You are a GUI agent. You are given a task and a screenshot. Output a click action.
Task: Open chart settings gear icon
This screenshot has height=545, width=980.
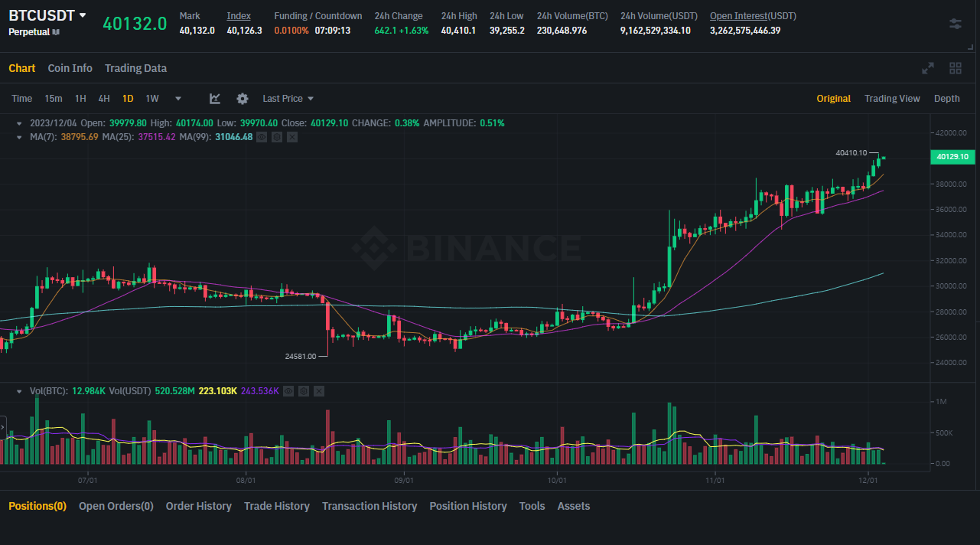(x=243, y=99)
